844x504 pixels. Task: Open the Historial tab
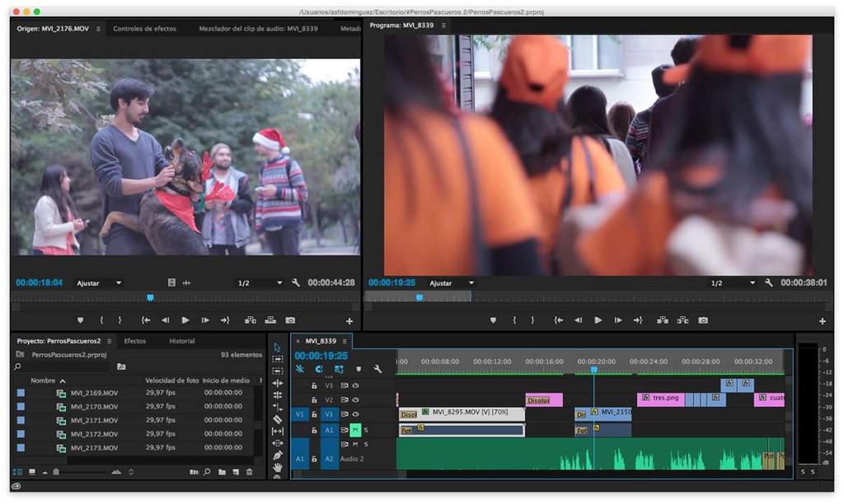[182, 341]
